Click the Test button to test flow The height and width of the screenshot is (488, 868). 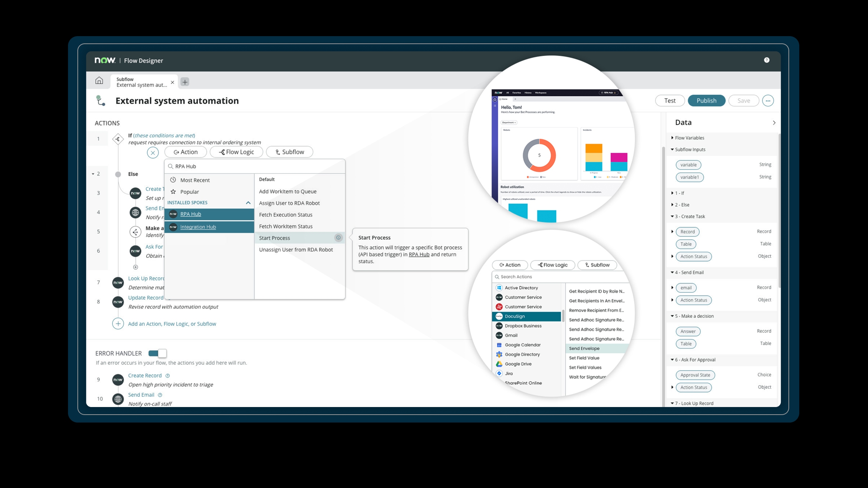[669, 100]
